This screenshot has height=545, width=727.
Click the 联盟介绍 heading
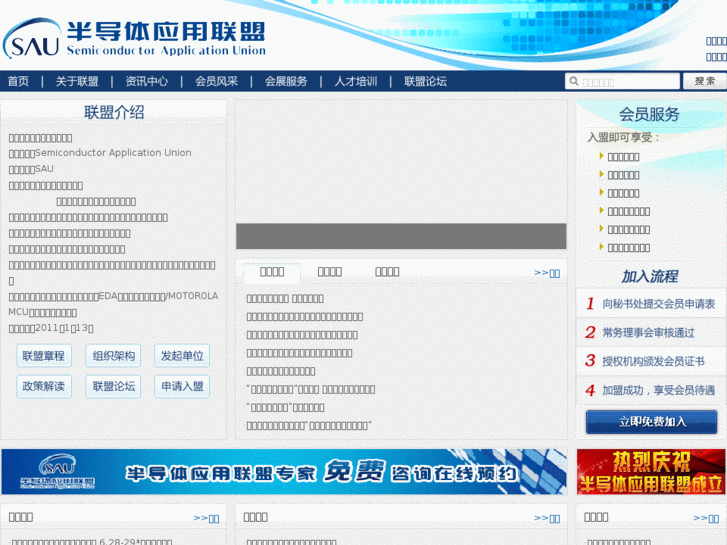[x=114, y=112]
